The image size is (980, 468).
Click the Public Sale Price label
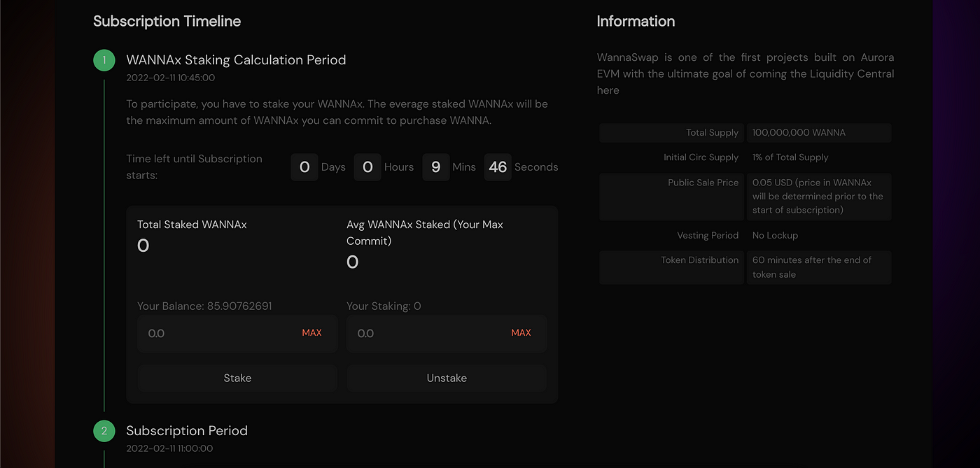703,183
